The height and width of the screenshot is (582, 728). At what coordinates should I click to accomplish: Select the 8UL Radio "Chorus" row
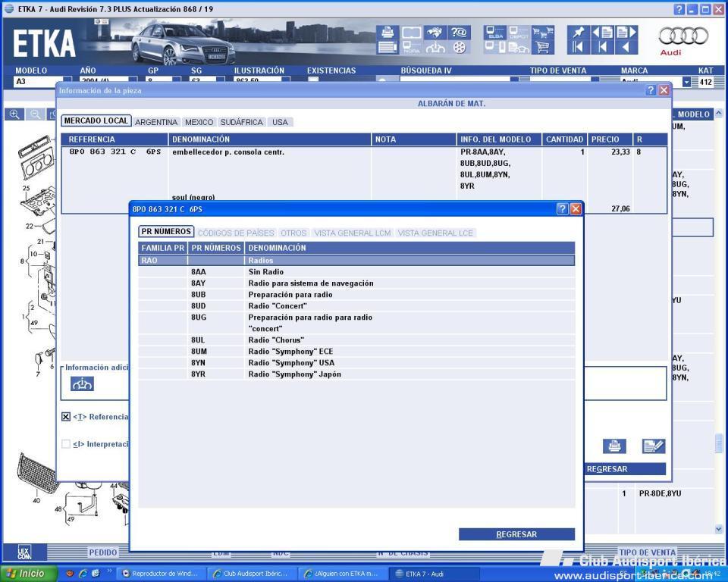[x=356, y=340]
